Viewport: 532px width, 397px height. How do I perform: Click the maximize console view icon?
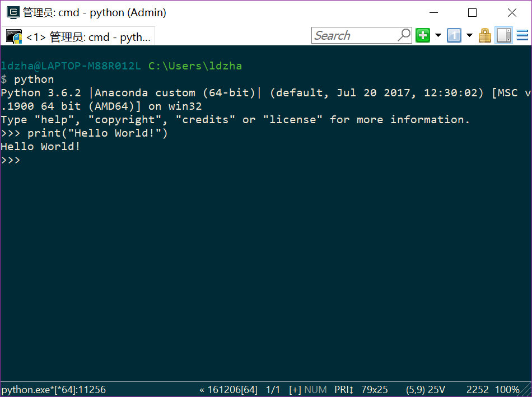coord(503,35)
